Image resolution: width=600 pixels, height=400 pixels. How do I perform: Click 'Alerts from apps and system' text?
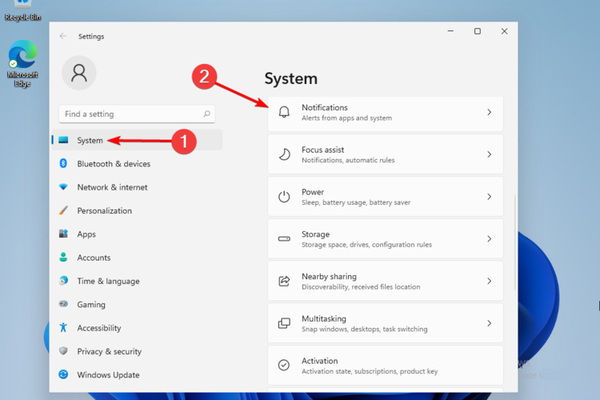[x=347, y=118]
